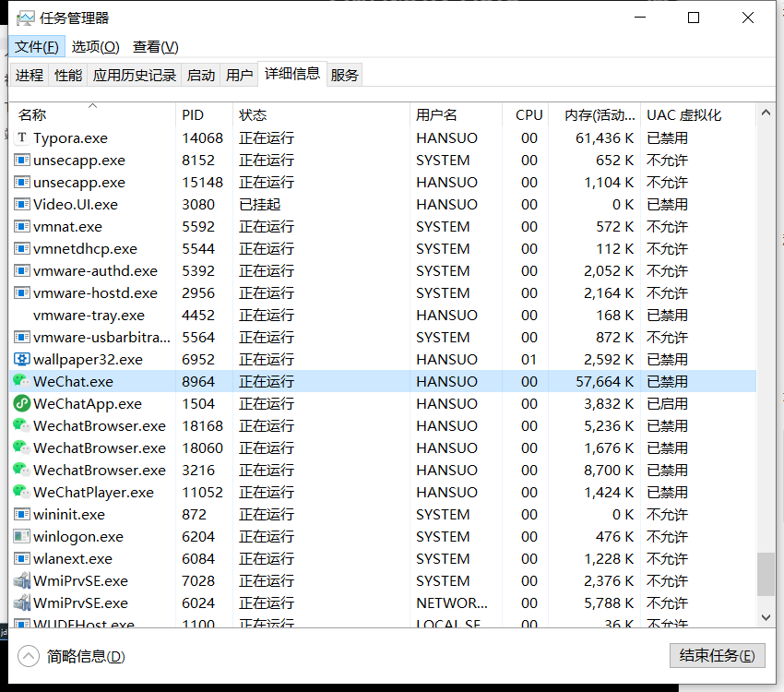Open the 查看(V) menu
Viewport: 784px width, 692px height.
156,46
